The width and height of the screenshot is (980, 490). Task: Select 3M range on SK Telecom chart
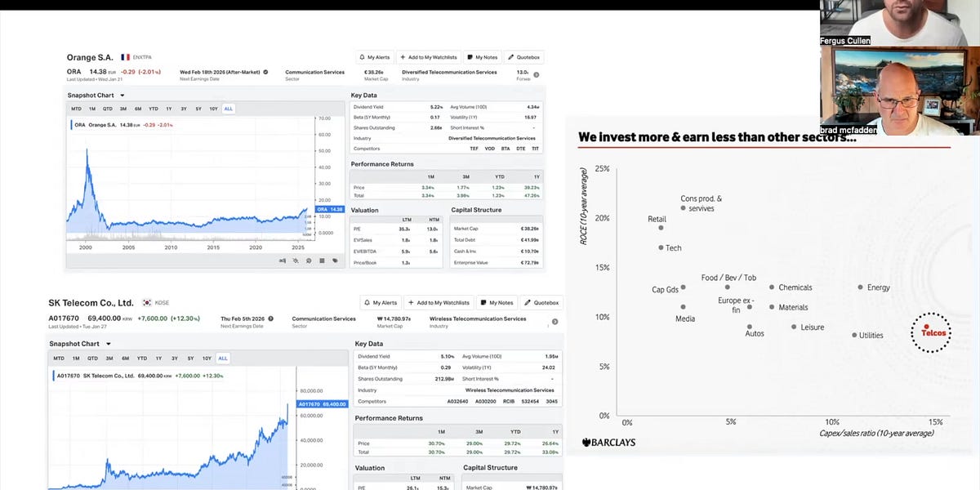coord(109,358)
